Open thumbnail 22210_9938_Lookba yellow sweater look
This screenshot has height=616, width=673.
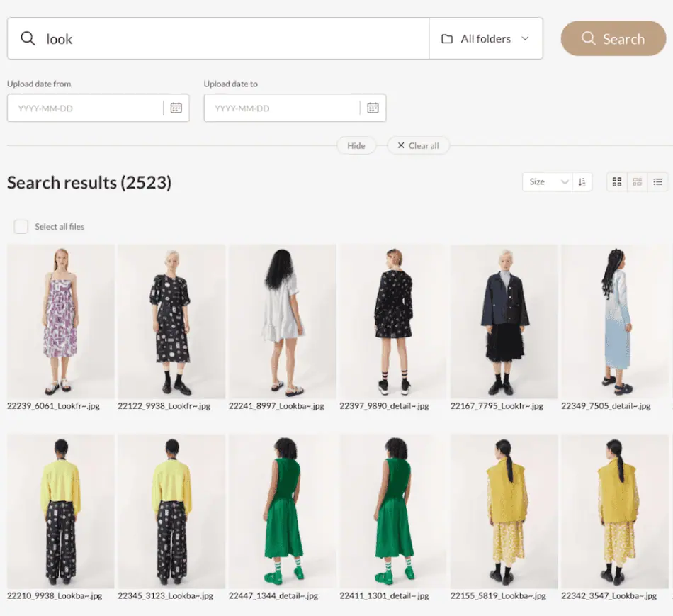(x=60, y=511)
